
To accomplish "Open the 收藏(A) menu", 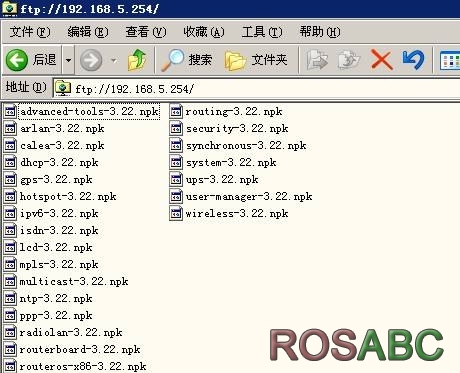I will pyautogui.click(x=204, y=32).
